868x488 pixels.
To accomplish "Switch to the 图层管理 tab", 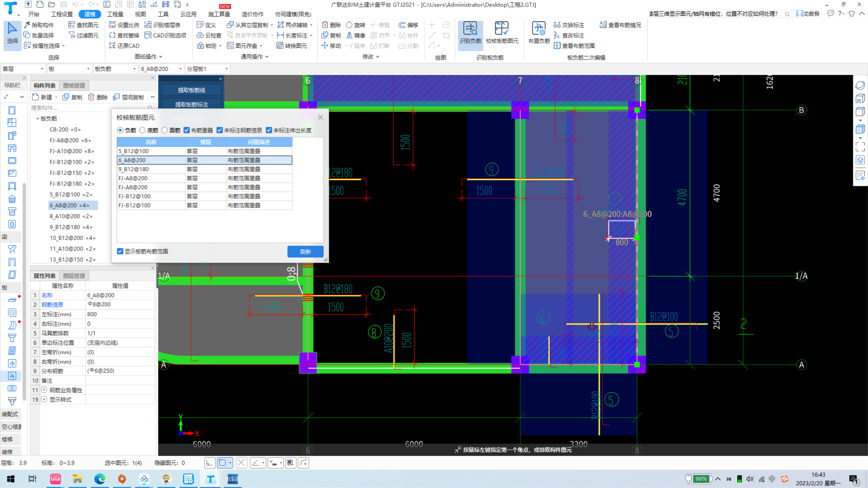I will coord(74,276).
